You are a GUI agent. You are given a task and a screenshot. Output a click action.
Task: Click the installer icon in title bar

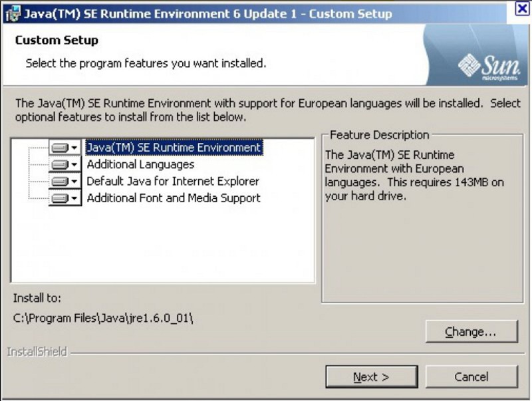[13, 13]
